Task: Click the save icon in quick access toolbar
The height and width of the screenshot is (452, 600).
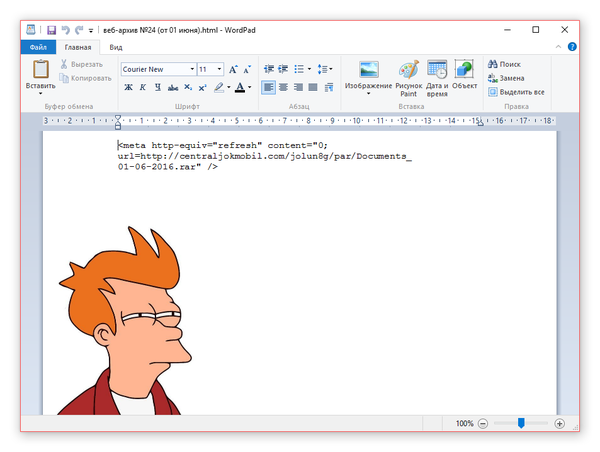Action: 51,30
